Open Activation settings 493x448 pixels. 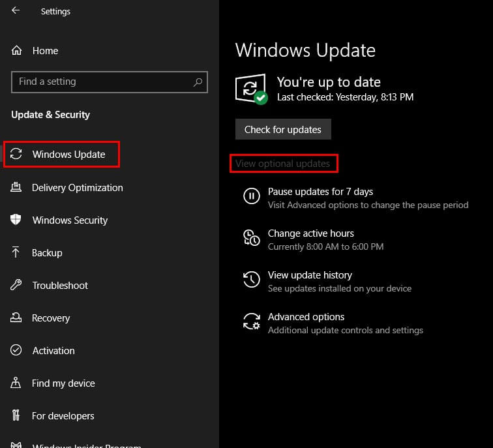click(x=53, y=351)
